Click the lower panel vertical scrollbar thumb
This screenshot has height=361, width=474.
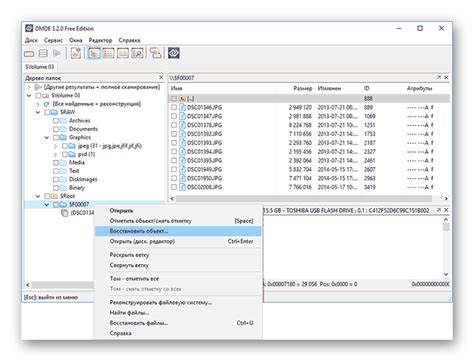(446, 227)
